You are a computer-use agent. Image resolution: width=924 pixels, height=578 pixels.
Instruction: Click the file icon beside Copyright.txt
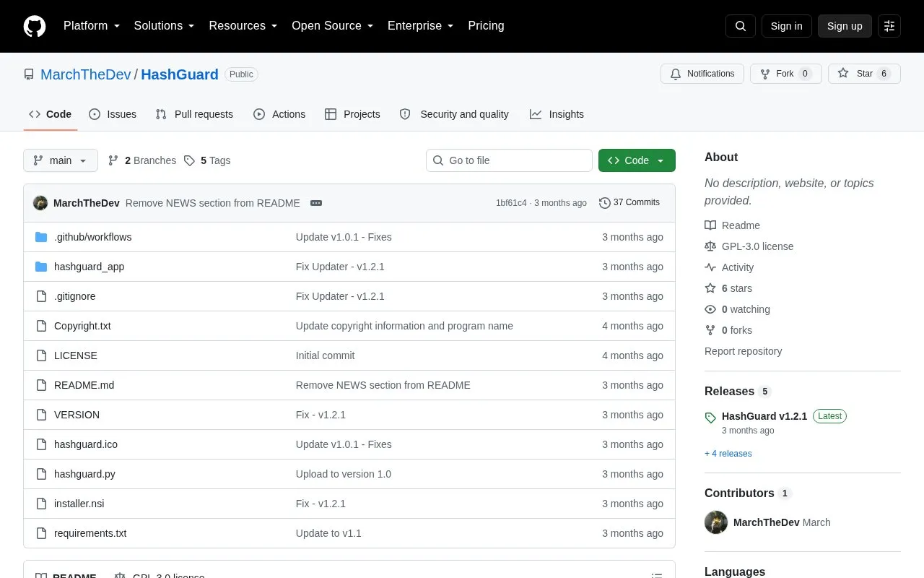tap(41, 326)
